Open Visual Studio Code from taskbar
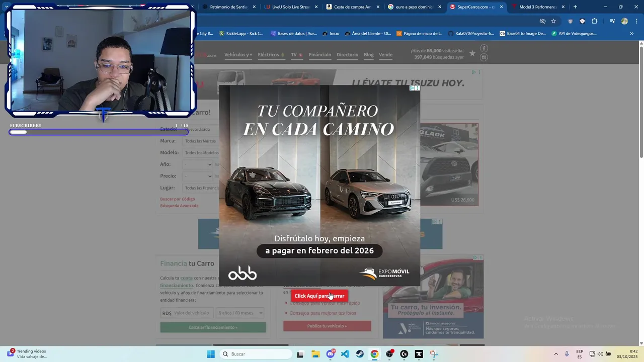644x362 pixels. pyautogui.click(x=345, y=354)
